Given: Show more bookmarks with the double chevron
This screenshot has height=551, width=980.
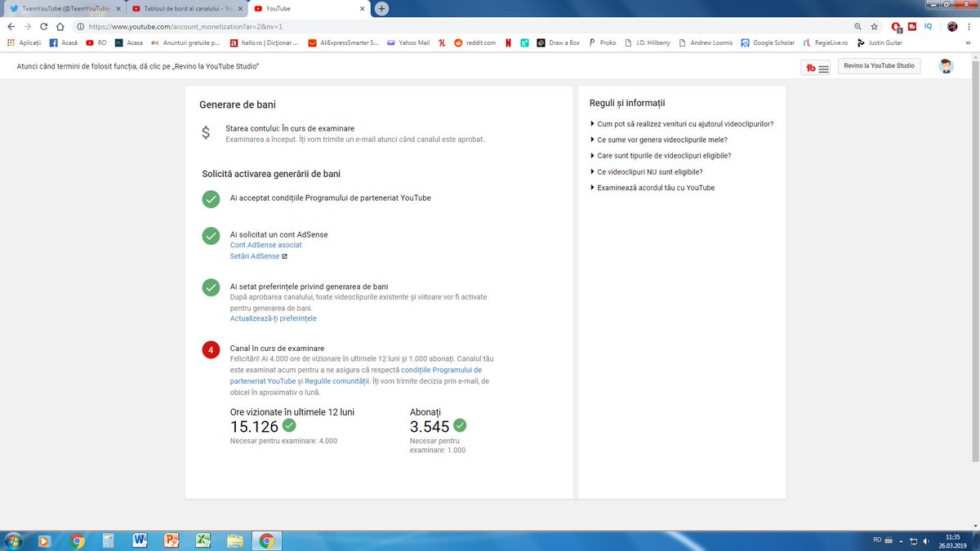Looking at the screenshot, I should [x=968, y=42].
